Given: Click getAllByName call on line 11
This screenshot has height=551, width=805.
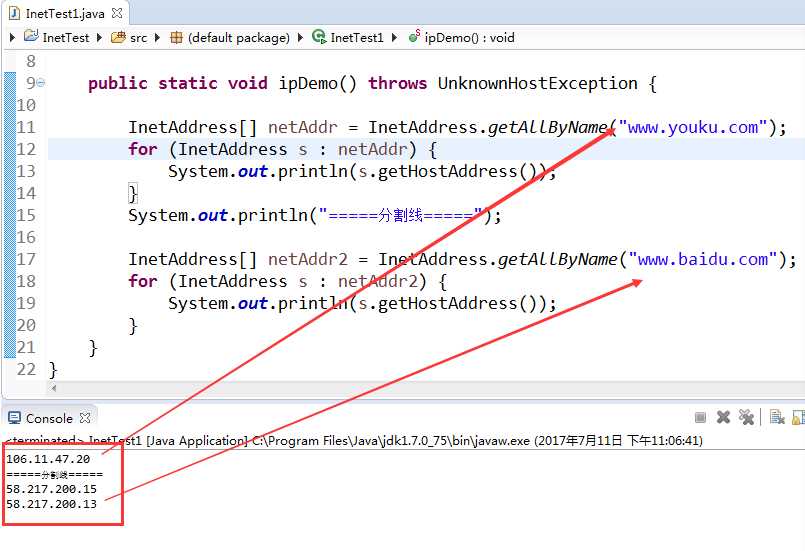Looking at the screenshot, I should click(x=547, y=127).
